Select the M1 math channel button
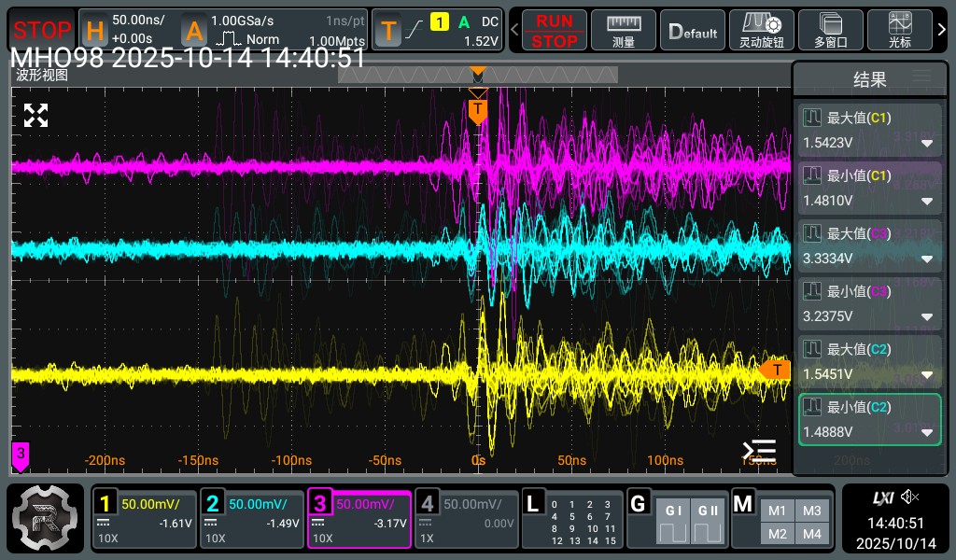Image resolution: width=956 pixels, height=560 pixels. (777, 511)
